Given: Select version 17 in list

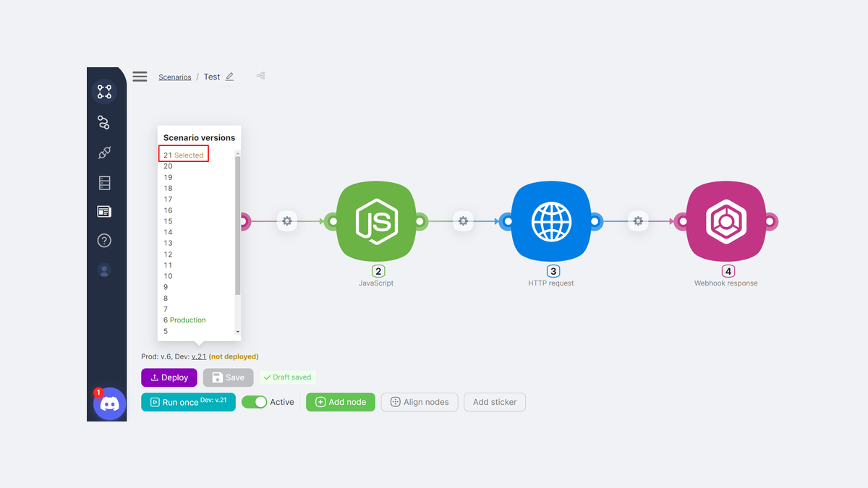Looking at the screenshot, I should 168,199.
